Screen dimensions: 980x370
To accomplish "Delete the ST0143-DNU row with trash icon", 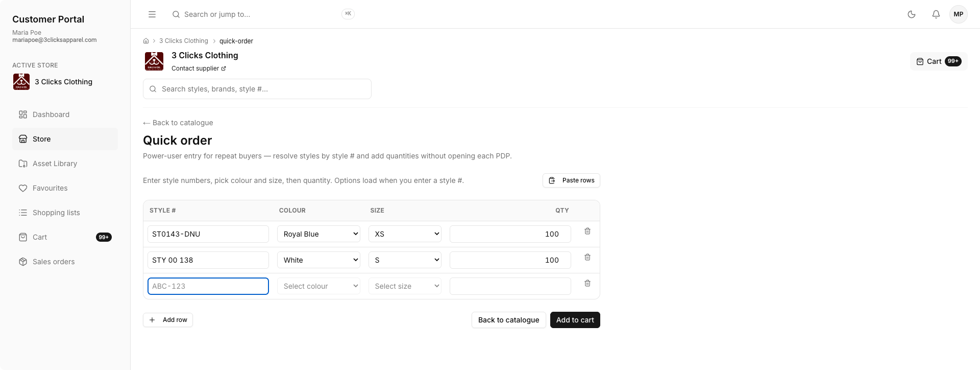I will (587, 232).
